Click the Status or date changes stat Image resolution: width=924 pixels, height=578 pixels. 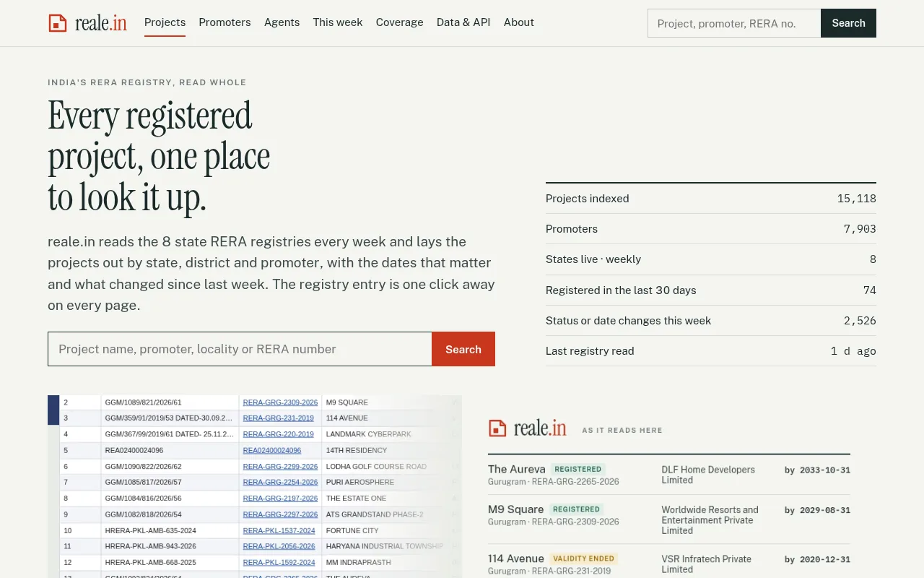(x=711, y=321)
